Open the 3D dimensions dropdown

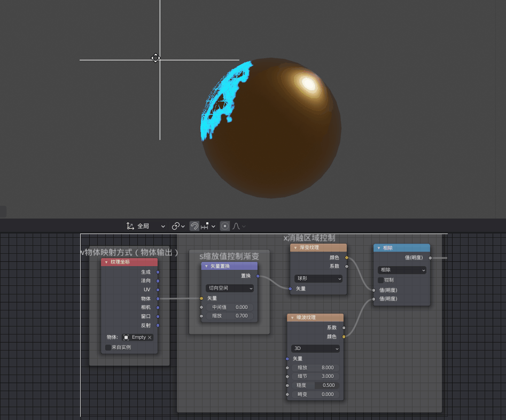(315, 348)
